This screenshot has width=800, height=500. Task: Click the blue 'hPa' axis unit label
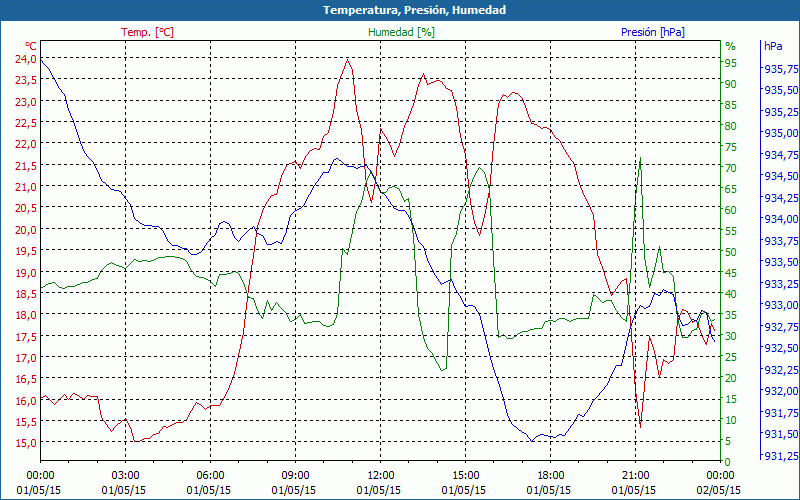tap(773, 46)
